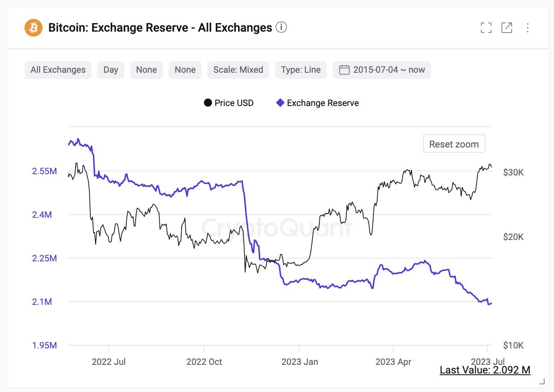Expand chart to fullscreen mode
Screen dimensions: 554x392
(486, 28)
